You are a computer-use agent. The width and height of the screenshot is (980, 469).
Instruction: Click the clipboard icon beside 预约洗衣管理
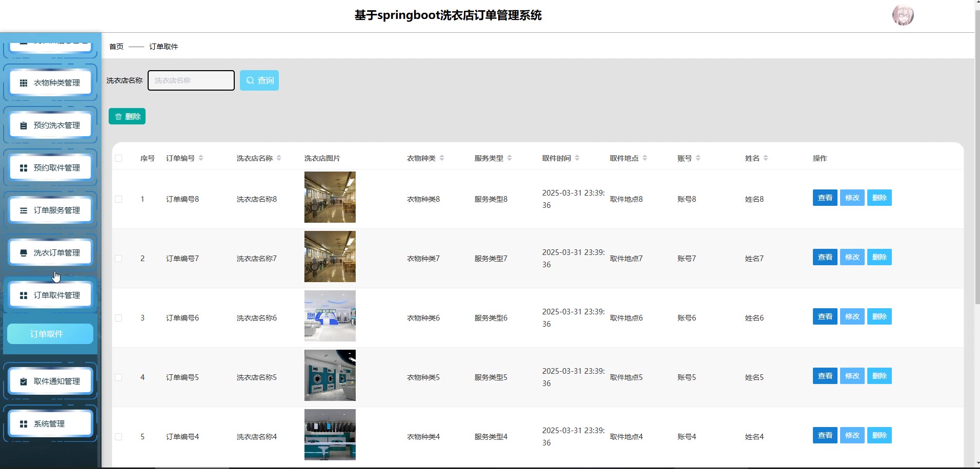coord(24,125)
